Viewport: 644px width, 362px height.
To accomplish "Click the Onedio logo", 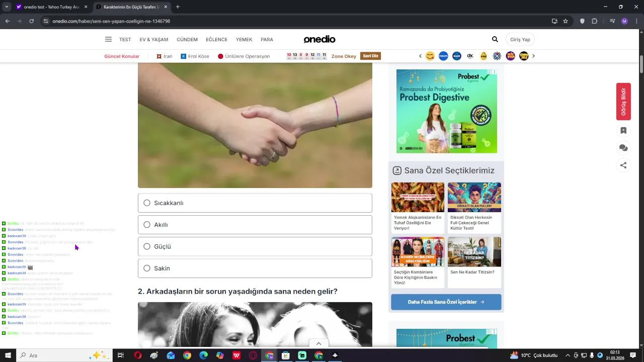I will 319,39.
